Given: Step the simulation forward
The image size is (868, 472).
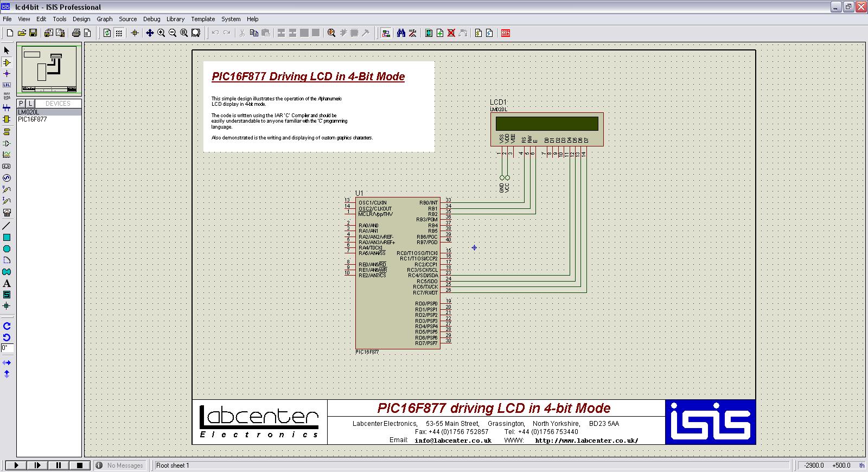Looking at the screenshot, I should 37,465.
